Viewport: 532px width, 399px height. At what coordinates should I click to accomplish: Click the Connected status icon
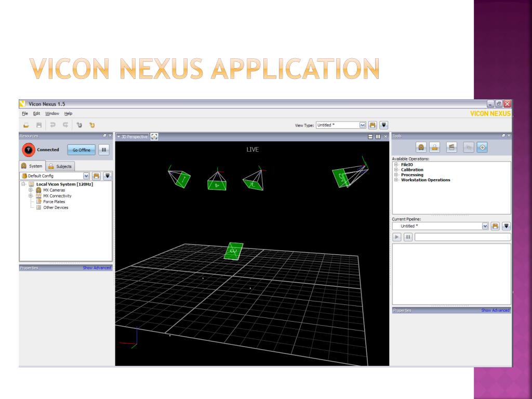click(29, 150)
